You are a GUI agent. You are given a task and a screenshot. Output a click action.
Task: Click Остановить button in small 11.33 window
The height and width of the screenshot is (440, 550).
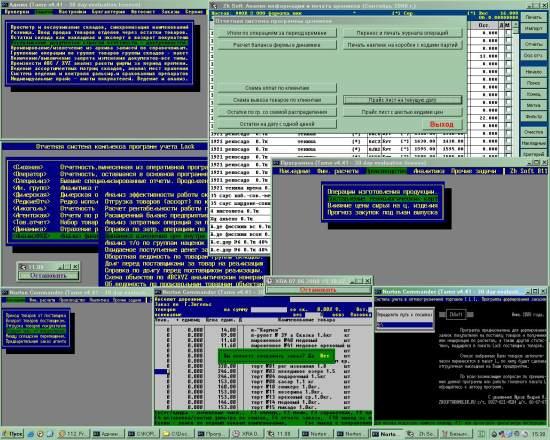[48, 275]
